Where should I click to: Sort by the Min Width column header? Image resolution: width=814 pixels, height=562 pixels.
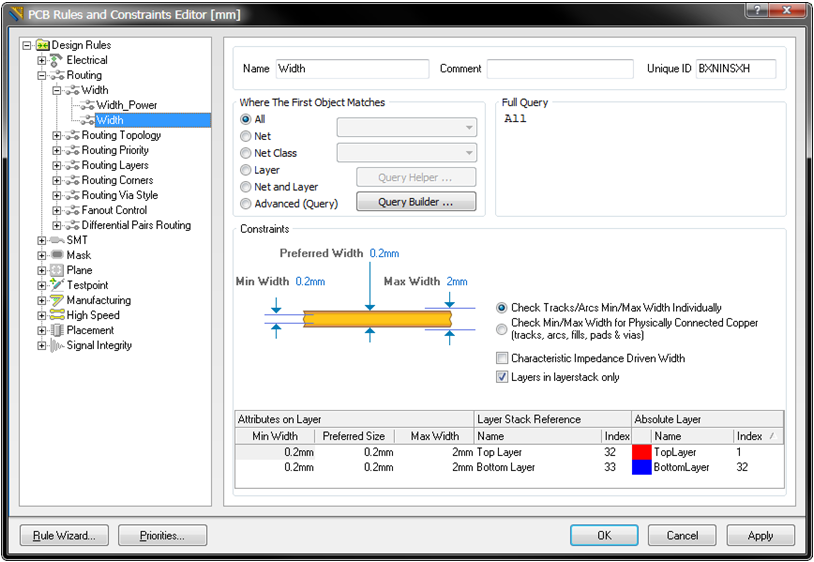coord(275,436)
